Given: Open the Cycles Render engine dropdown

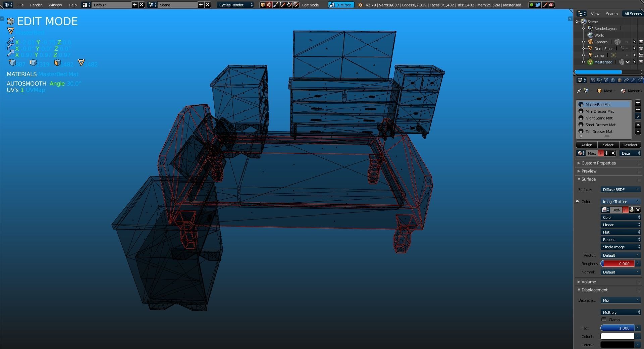Looking at the screenshot, I should click(235, 5).
